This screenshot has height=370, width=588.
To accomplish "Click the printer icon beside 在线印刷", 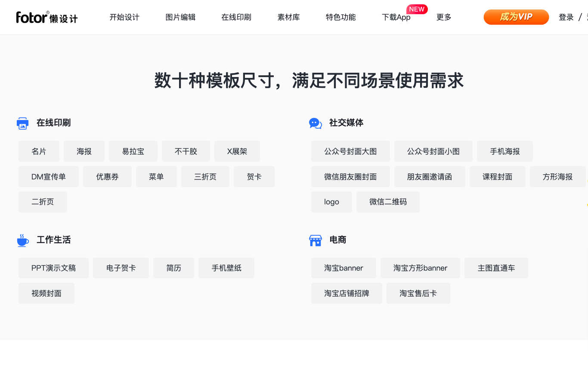I will (x=22, y=123).
